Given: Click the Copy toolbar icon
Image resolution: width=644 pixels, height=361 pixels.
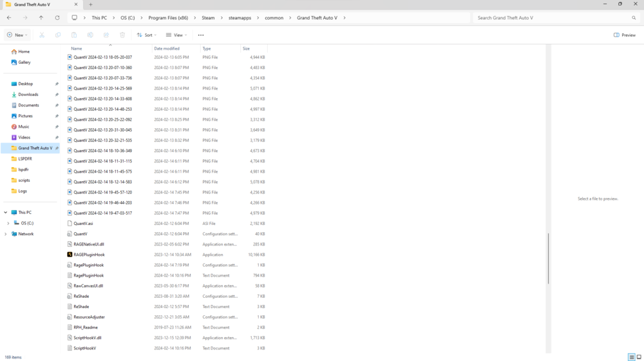Looking at the screenshot, I should point(58,35).
